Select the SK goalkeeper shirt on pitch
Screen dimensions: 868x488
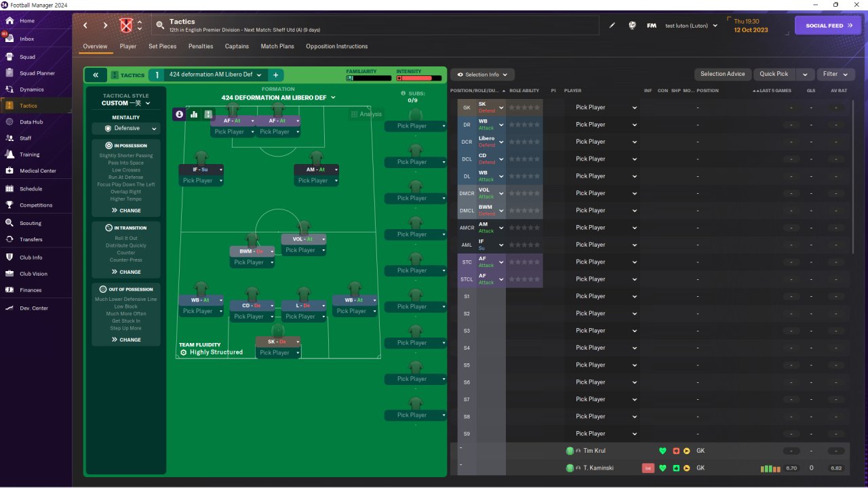coord(278,330)
